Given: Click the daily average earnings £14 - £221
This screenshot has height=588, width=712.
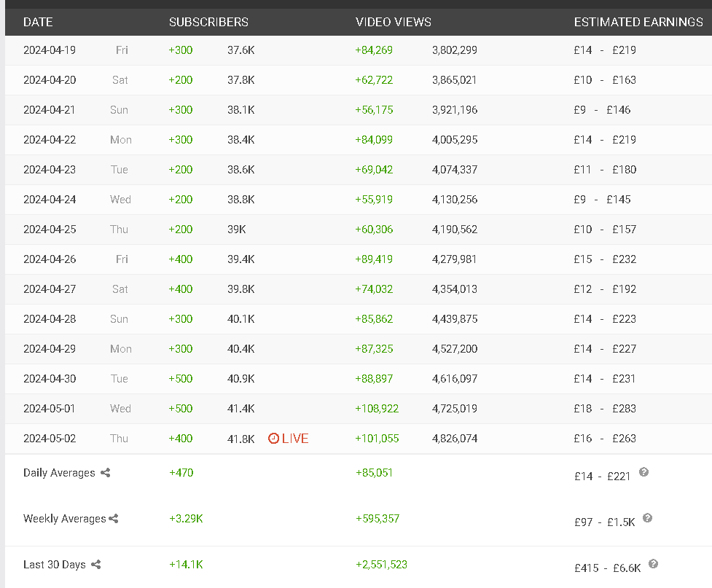Looking at the screenshot, I should pos(602,477).
